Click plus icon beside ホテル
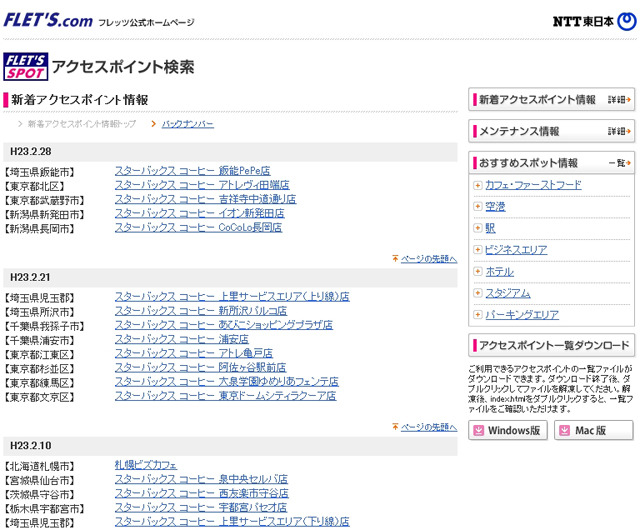 pyautogui.click(x=478, y=271)
